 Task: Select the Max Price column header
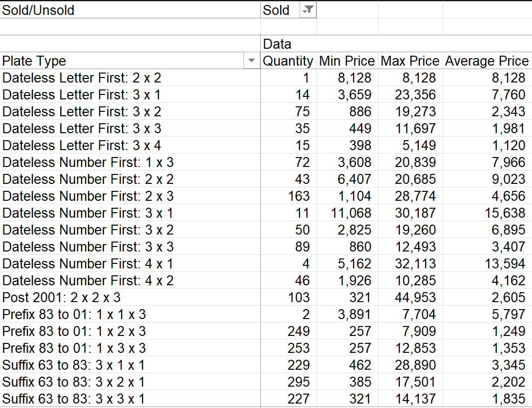(410, 61)
